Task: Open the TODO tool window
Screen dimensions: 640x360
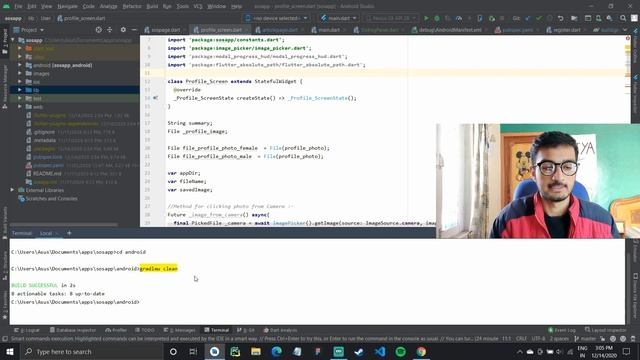Action: coord(145,330)
